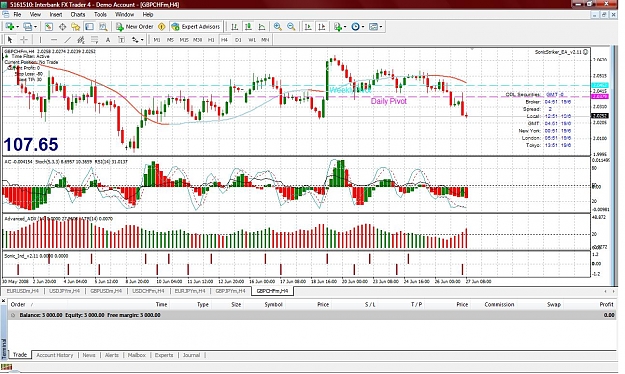Select the Cursor arrow tool
Image resolution: width=625 pixels, height=374 pixels.
10,39
